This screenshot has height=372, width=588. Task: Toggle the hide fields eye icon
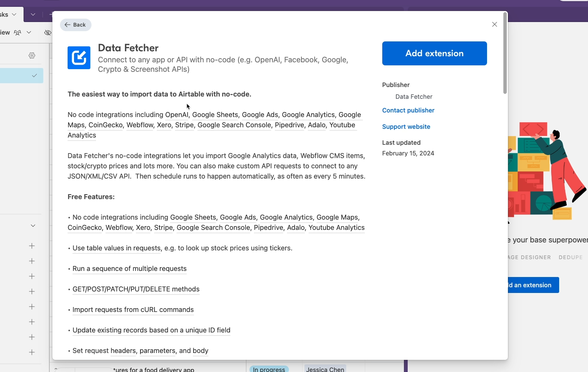click(48, 32)
